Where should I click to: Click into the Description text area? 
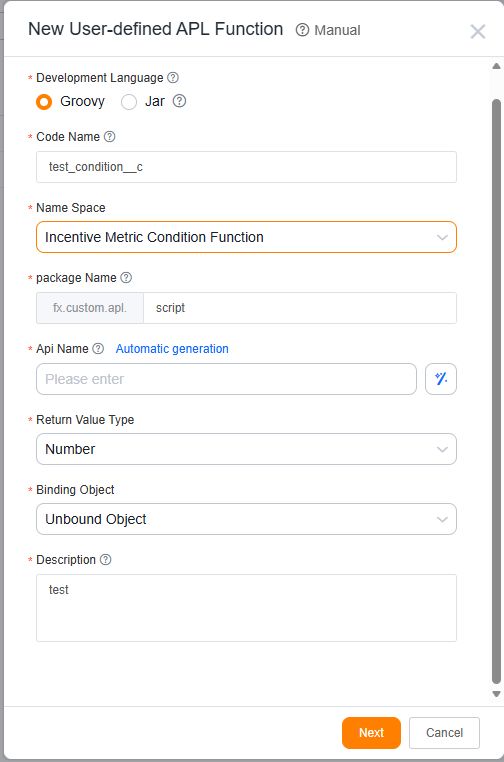click(246, 607)
